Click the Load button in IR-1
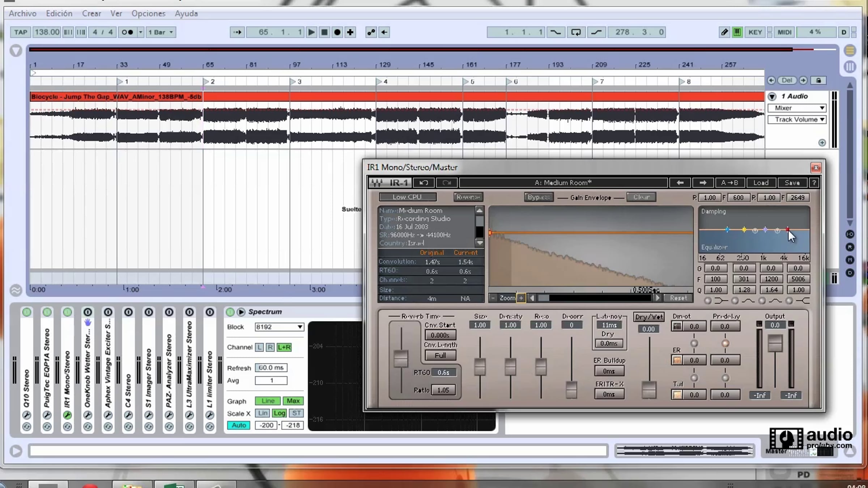The image size is (868, 488). tap(761, 183)
